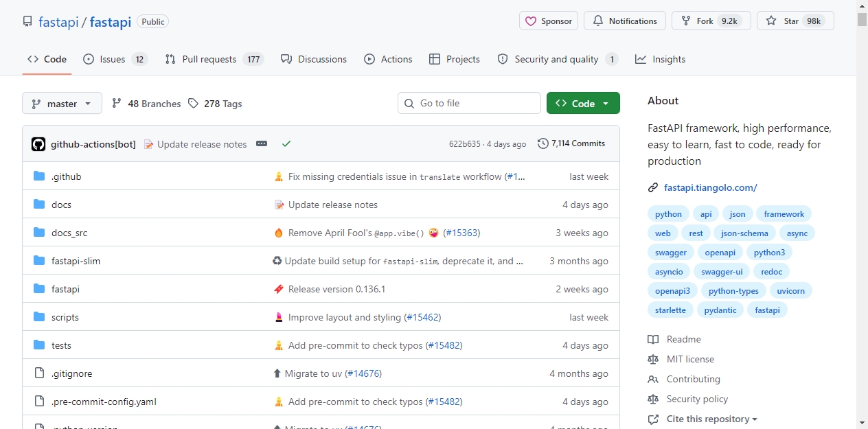Open the Code tab
The height and width of the screenshot is (429, 868).
(x=47, y=59)
